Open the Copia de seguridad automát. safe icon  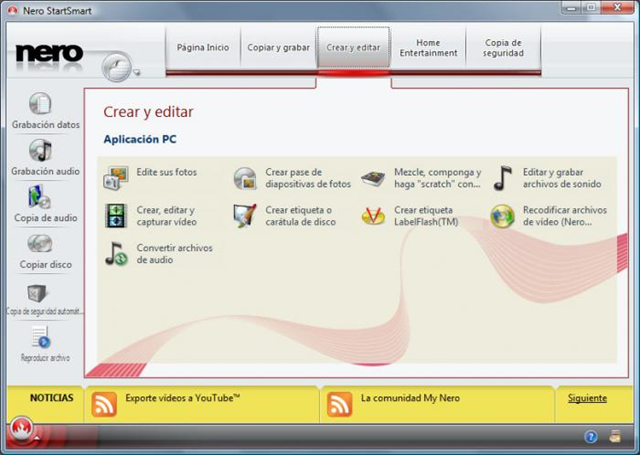[37, 293]
